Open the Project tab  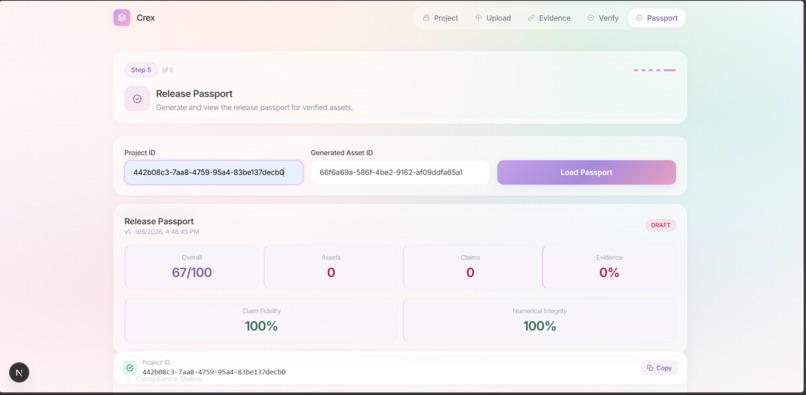[440, 18]
